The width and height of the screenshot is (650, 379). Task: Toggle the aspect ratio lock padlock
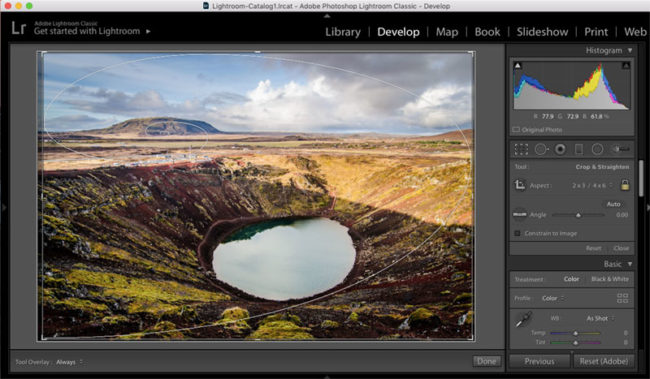(x=625, y=185)
